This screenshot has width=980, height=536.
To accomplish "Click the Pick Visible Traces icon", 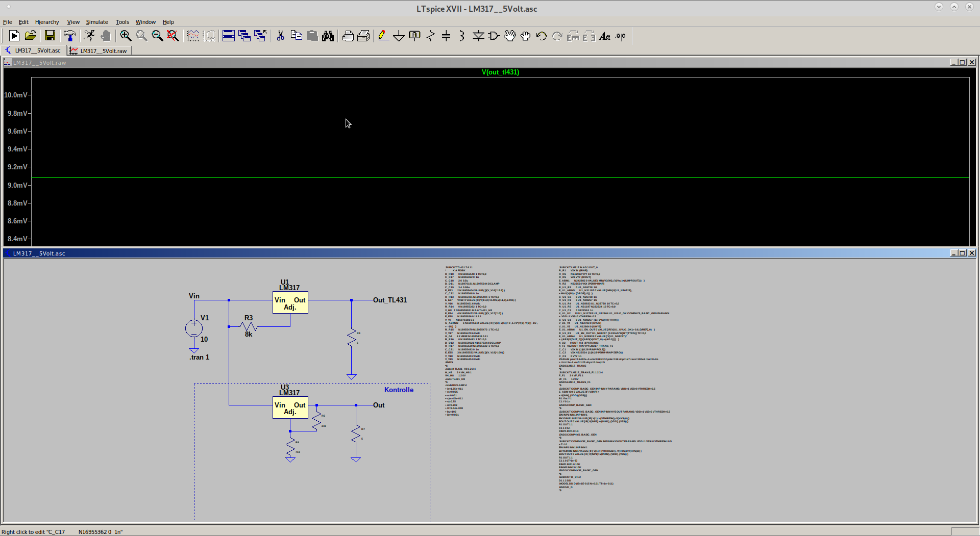I will [x=193, y=36].
